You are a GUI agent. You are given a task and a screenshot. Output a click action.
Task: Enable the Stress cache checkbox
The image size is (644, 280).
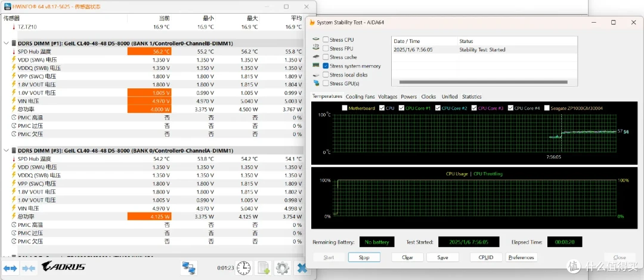click(326, 57)
